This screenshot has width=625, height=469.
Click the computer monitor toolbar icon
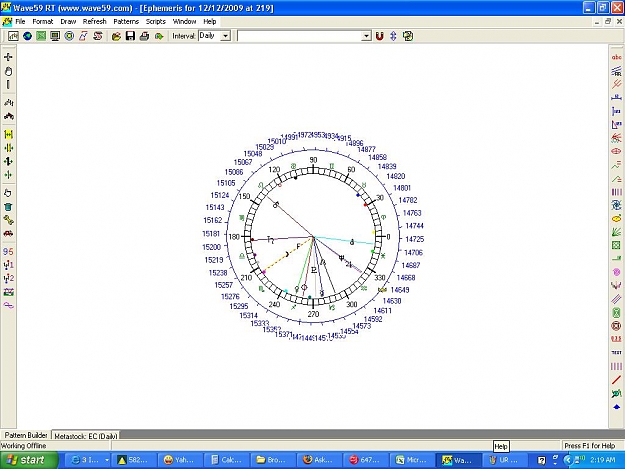click(55, 36)
